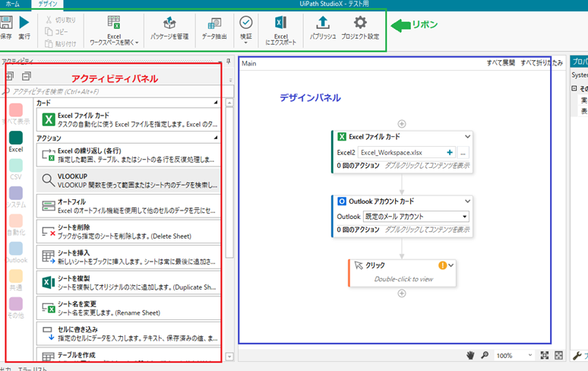Click the activity search field
This screenshot has height=371, width=588.
click(x=117, y=91)
